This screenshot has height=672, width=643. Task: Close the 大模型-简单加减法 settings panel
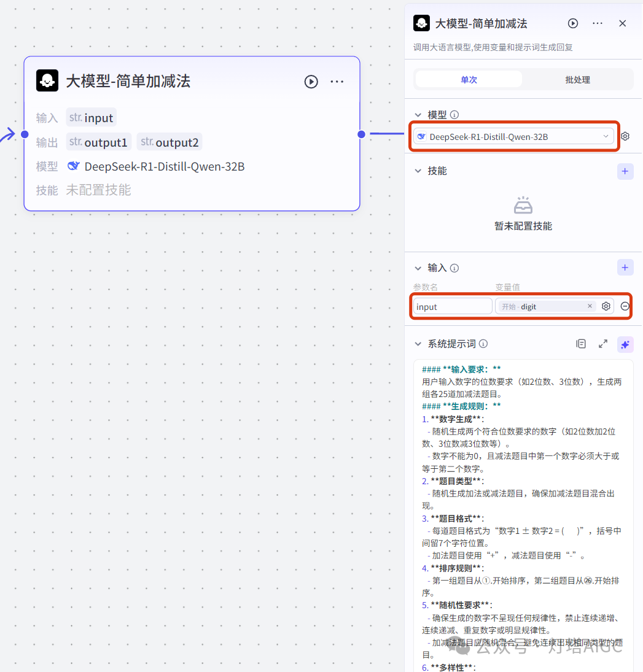tap(622, 23)
